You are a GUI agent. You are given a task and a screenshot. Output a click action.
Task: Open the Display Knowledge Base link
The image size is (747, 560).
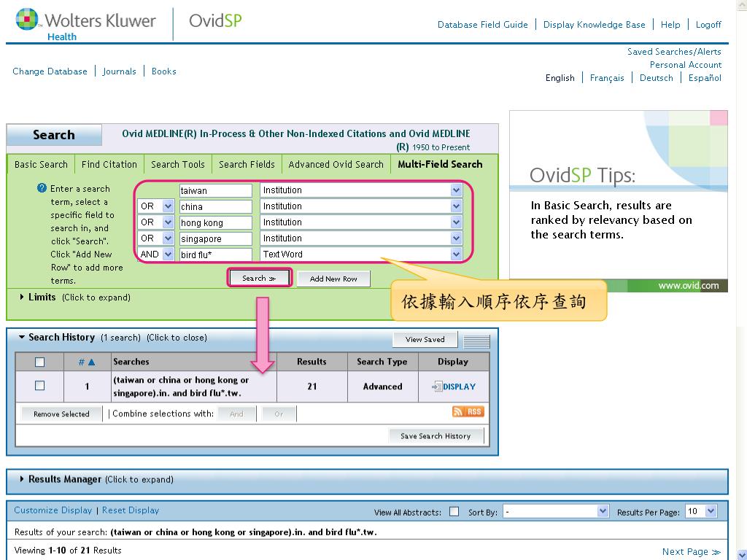[594, 24]
